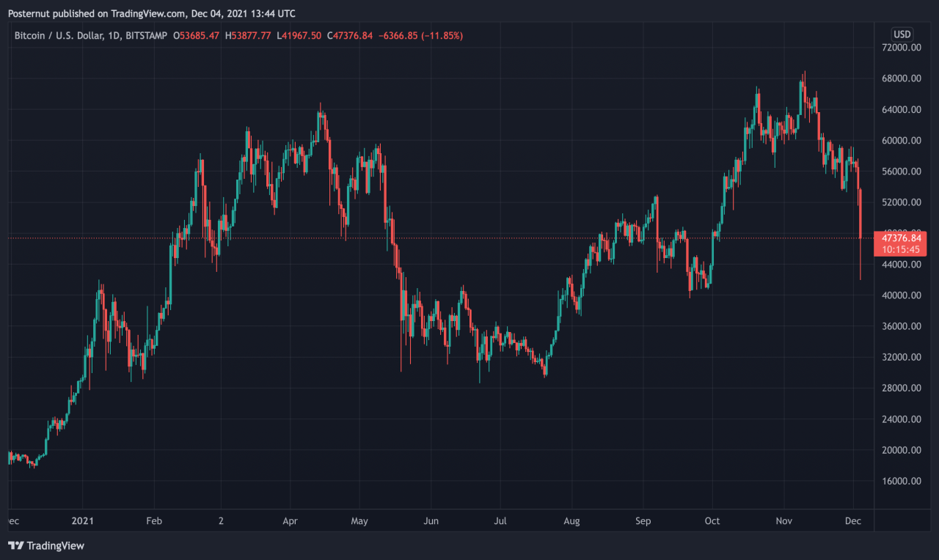Click the open value O53685.47
The width and height of the screenshot is (939, 560).
coord(196,35)
